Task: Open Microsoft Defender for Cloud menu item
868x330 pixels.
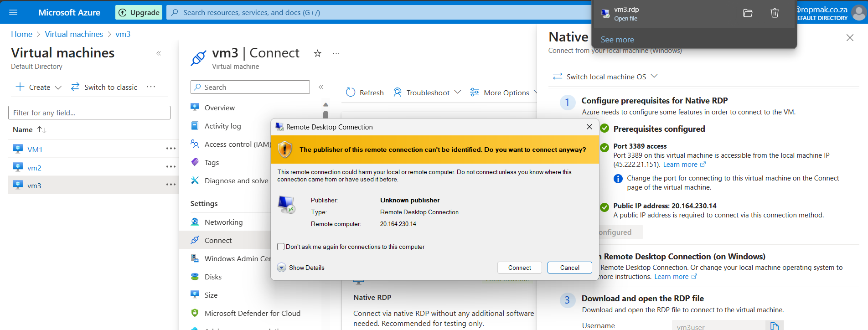Action: 246,313
